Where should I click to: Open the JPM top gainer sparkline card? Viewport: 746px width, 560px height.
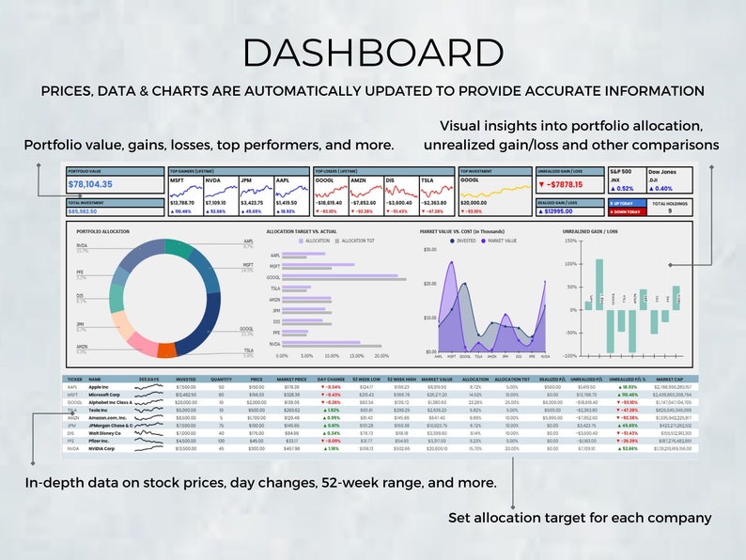[x=256, y=196]
